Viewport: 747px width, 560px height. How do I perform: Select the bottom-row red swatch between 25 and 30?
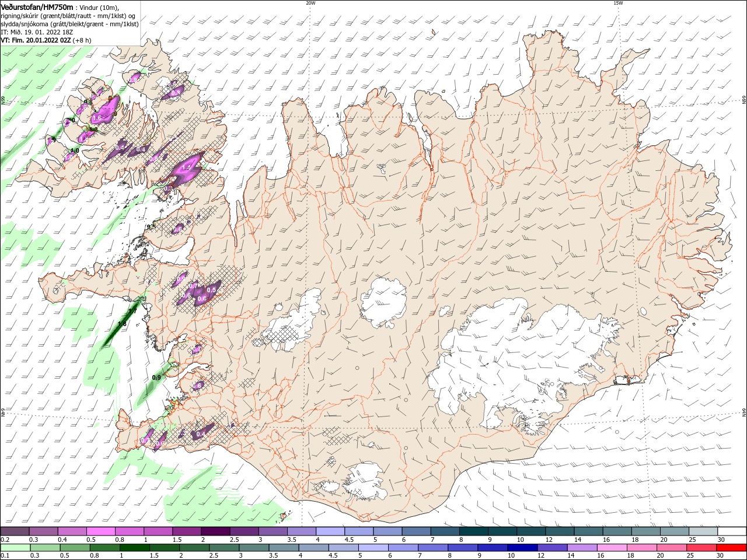click(x=703, y=548)
